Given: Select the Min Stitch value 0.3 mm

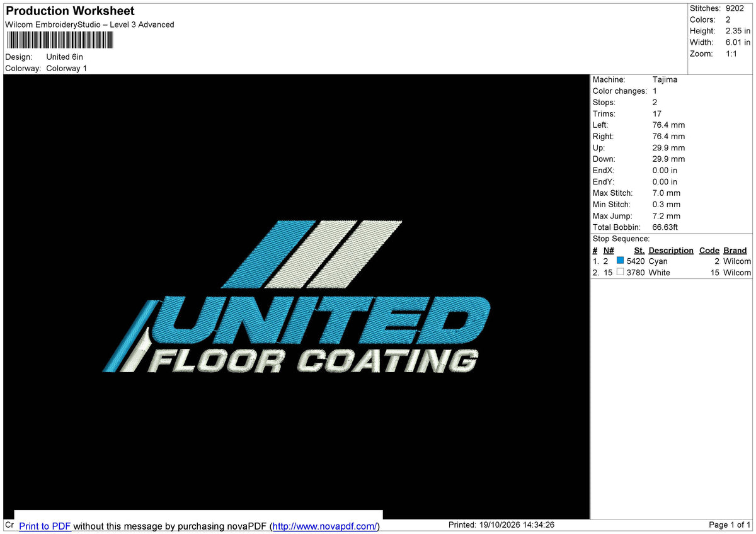Looking at the screenshot, I should 667,204.
